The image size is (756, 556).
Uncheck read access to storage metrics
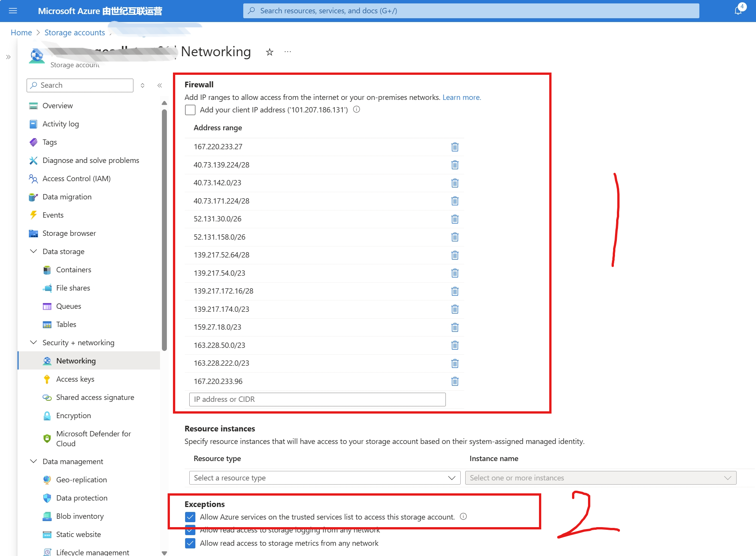(x=190, y=543)
